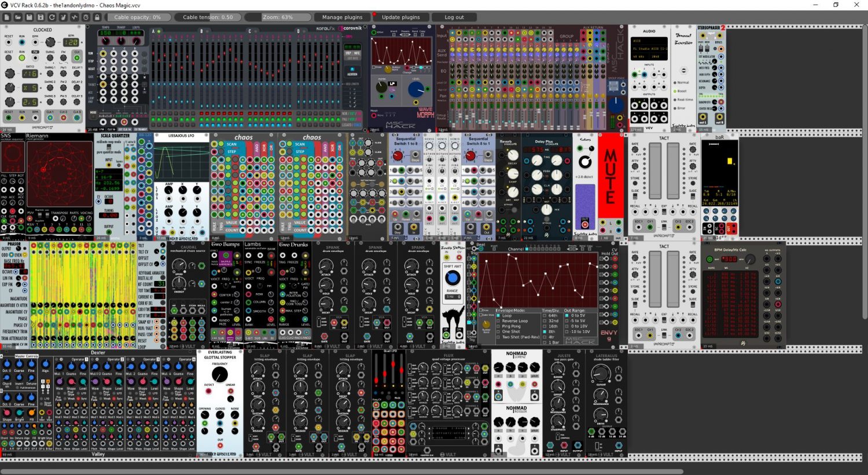Change the Zoom 63% slider
Image resolution: width=868 pixels, height=475 pixels.
coord(278,17)
